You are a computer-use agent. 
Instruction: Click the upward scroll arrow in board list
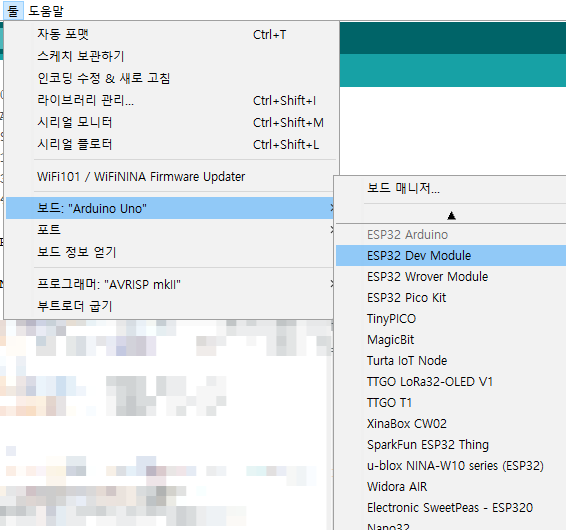tap(451, 216)
